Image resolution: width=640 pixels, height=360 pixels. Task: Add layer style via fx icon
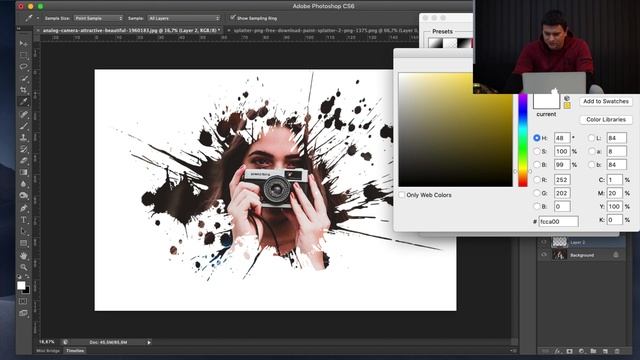558,351
